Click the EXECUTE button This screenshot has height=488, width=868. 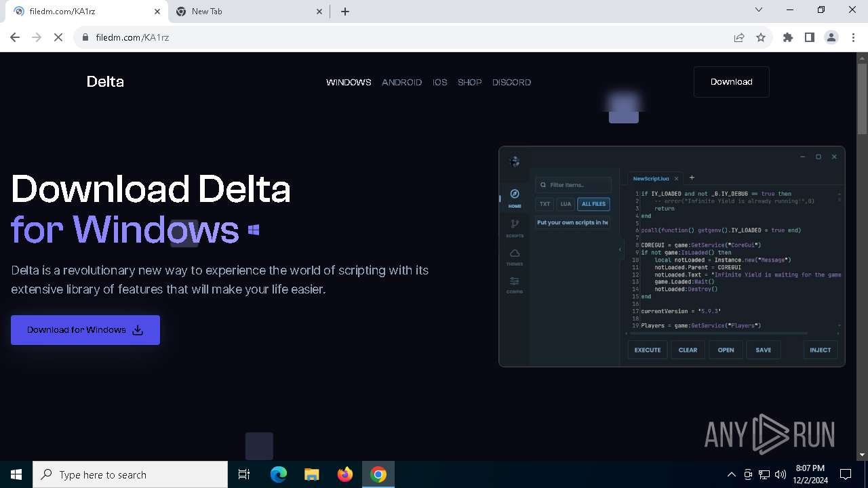648,350
